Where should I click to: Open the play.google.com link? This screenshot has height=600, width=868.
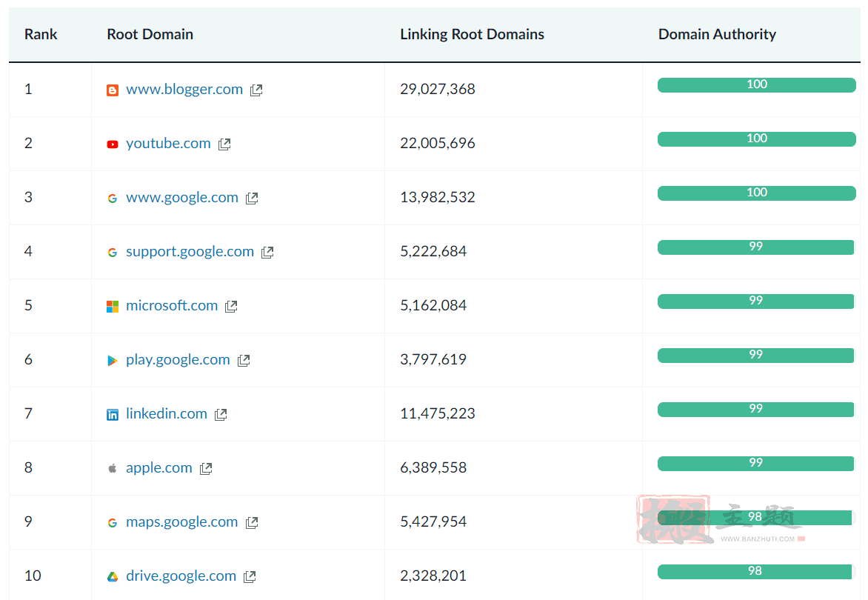(x=178, y=360)
